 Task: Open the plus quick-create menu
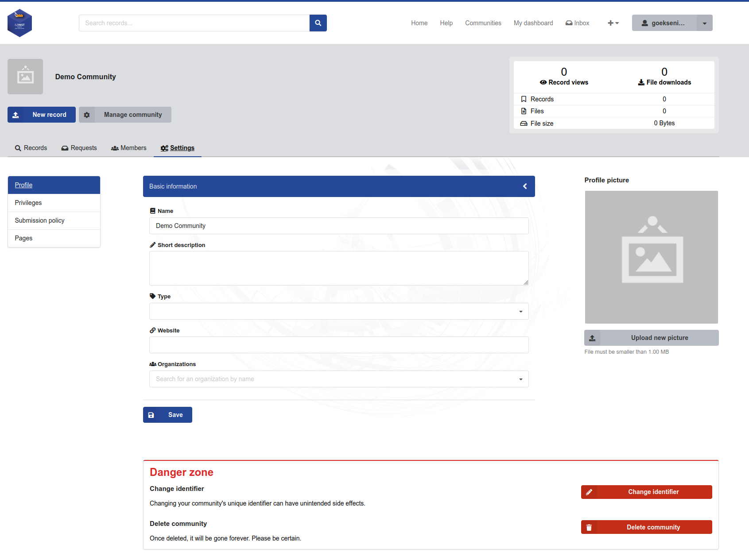613,23
